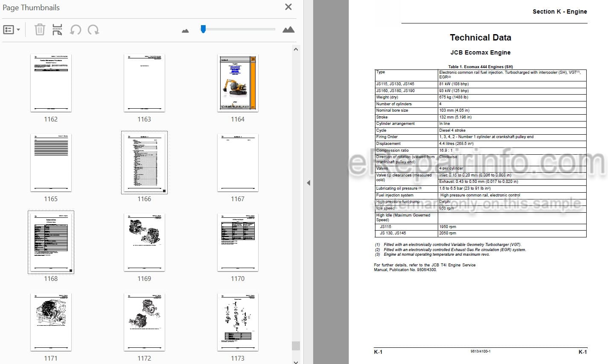Close the Page Thumbnails panel
This screenshot has height=364, width=608.
[x=288, y=7]
